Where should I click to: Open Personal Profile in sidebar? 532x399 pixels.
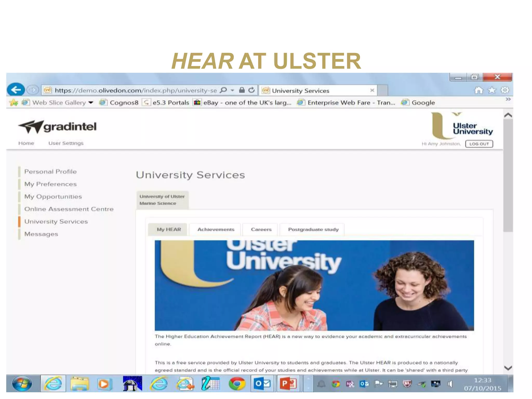point(50,172)
